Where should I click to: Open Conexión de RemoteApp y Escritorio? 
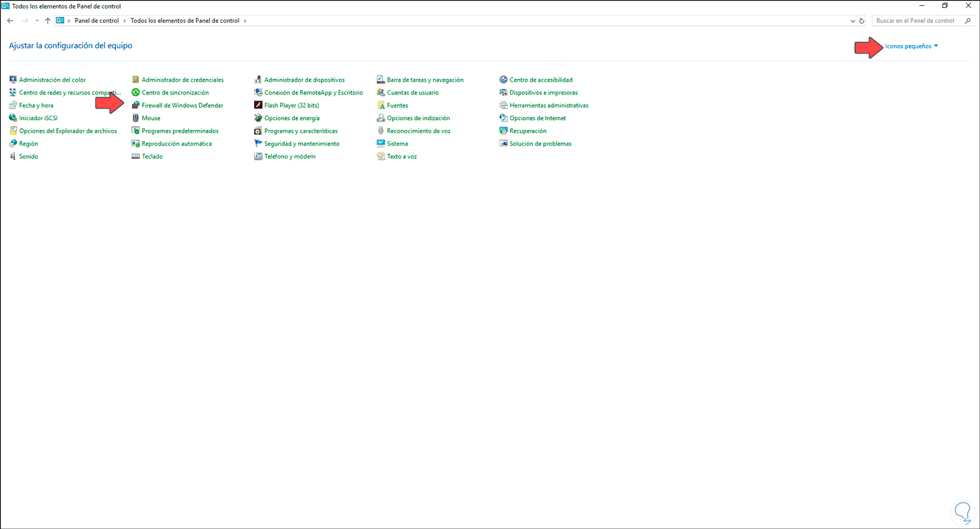click(314, 93)
